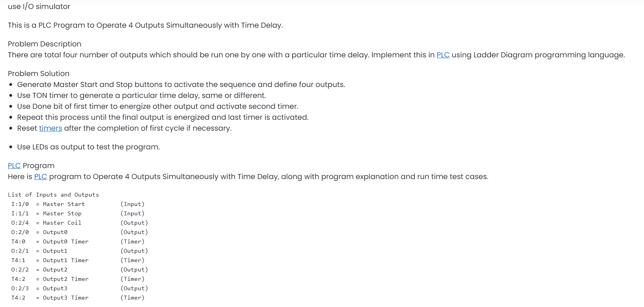
Task: Click the 'T4:1 = Output1 Timer' line
Action: point(78,260)
